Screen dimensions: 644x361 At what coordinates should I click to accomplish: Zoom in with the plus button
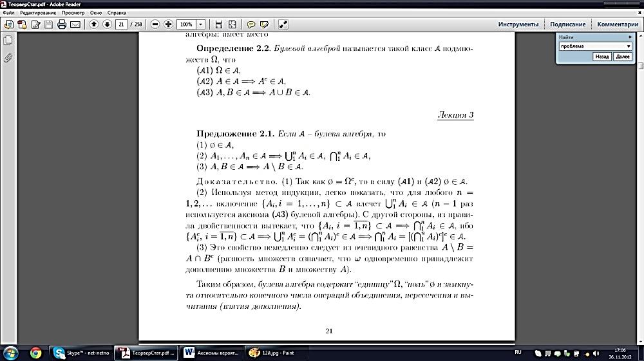(168, 24)
